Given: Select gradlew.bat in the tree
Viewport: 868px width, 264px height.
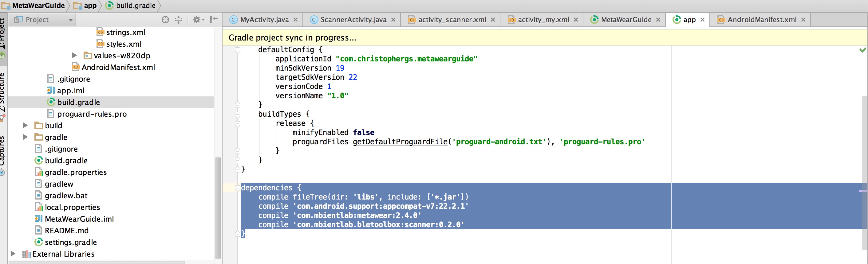Looking at the screenshot, I should (x=66, y=195).
